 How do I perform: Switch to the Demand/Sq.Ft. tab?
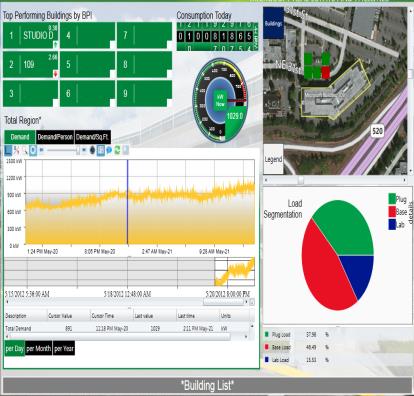click(93, 137)
